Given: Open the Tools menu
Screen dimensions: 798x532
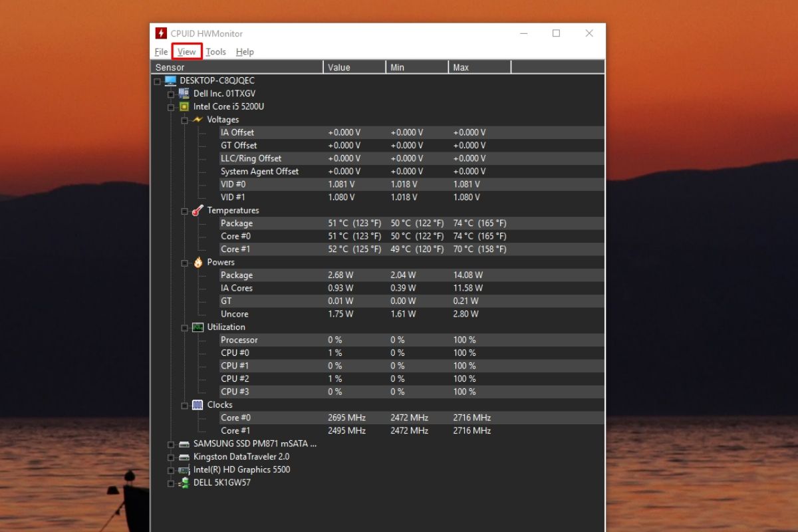Looking at the screenshot, I should [x=215, y=52].
